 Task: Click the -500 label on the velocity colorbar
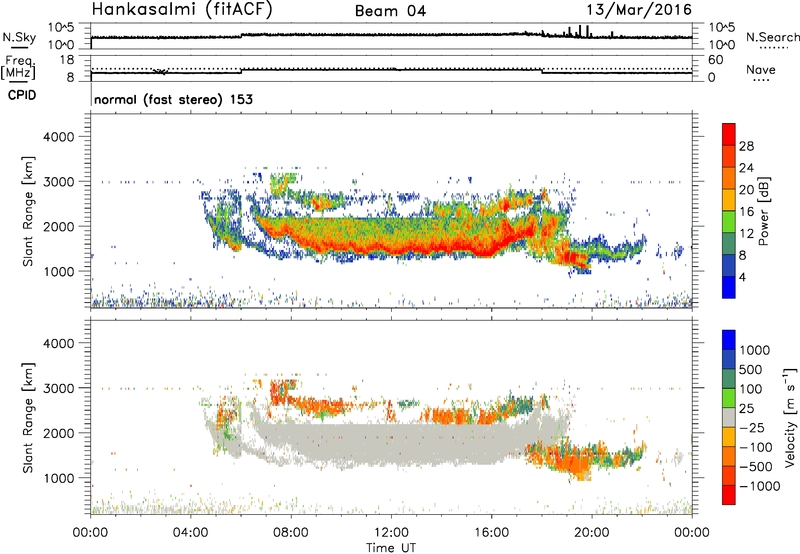pyautogui.click(x=756, y=467)
